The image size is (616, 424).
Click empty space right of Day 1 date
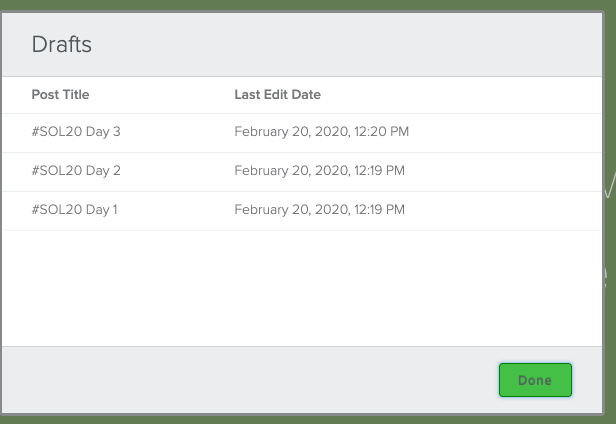coord(510,210)
